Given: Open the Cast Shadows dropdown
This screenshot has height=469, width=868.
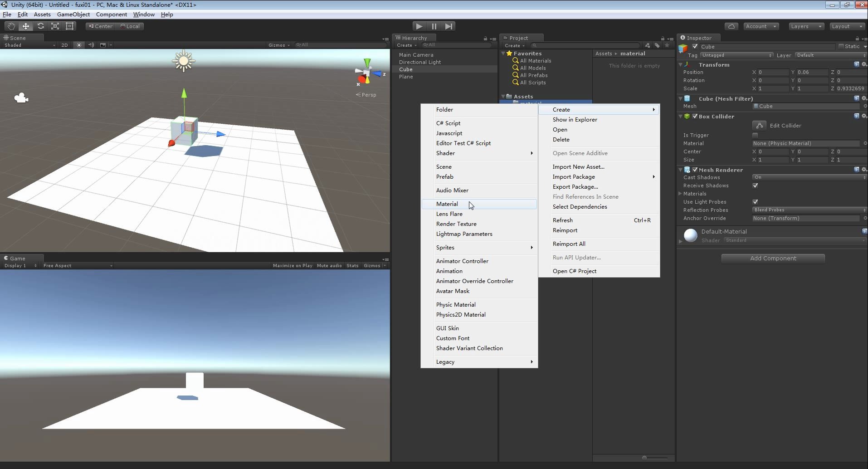Looking at the screenshot, I should coord(809,177).
